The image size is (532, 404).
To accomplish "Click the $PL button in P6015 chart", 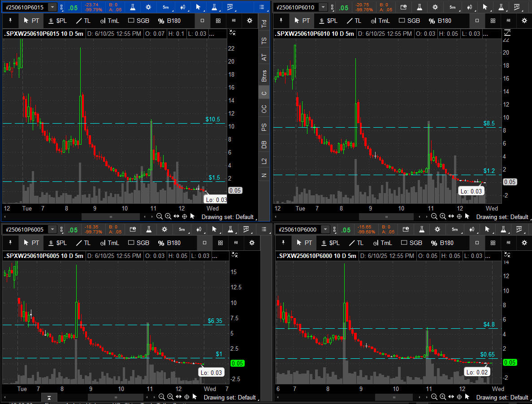I will point(57,21).
